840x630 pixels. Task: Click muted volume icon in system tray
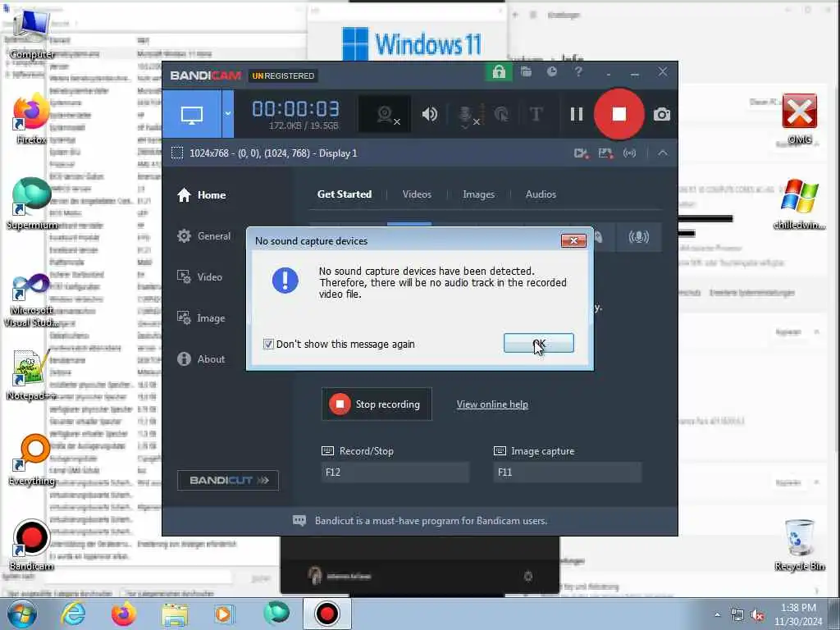(757, 615)
